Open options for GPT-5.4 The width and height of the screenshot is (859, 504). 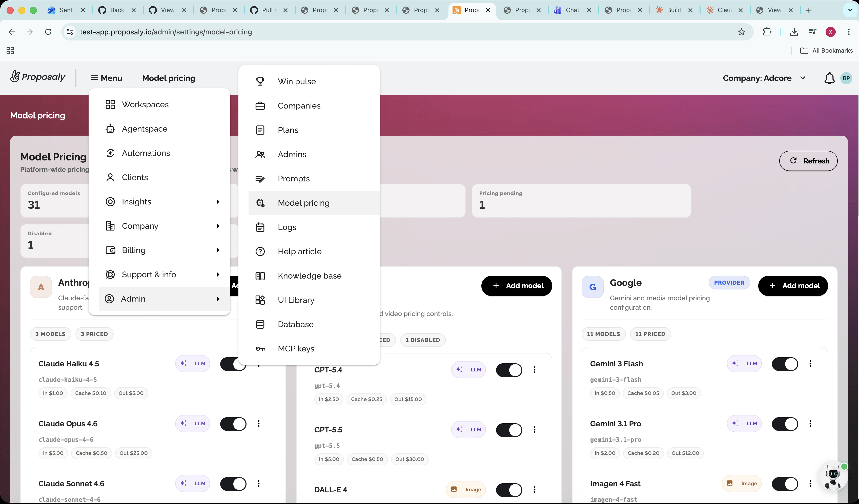pyautogui.click(x=535, y=370)
